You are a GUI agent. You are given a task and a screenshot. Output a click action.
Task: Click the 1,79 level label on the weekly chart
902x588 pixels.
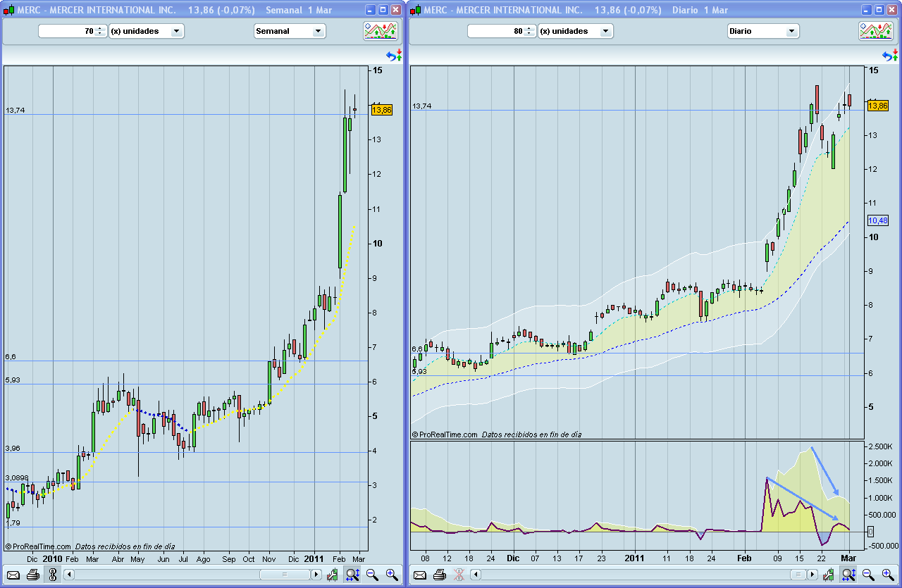[13, 523]
